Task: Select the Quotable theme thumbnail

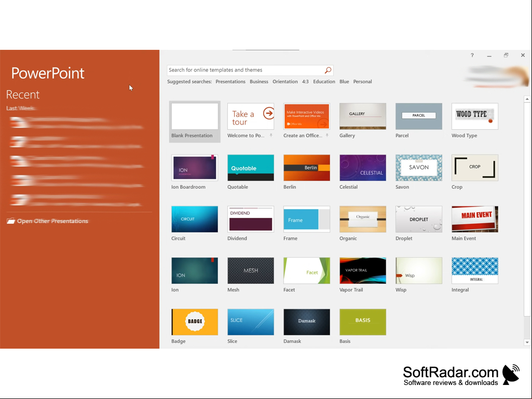Action: point(251,168)
